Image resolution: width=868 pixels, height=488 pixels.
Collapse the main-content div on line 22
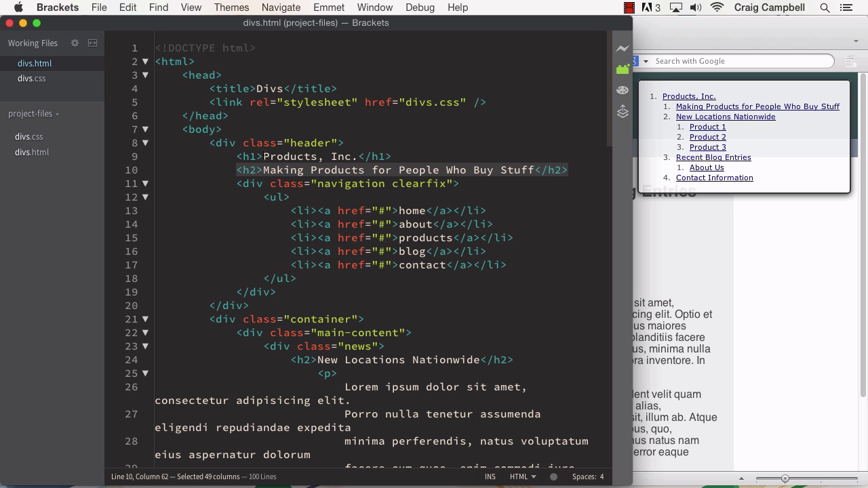(x=145, y=333)
